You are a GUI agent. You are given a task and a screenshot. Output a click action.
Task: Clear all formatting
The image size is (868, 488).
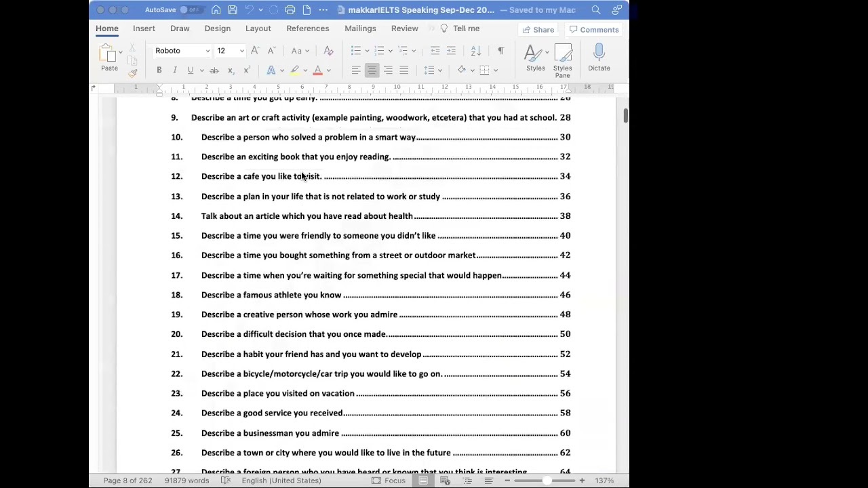(328, 51)
